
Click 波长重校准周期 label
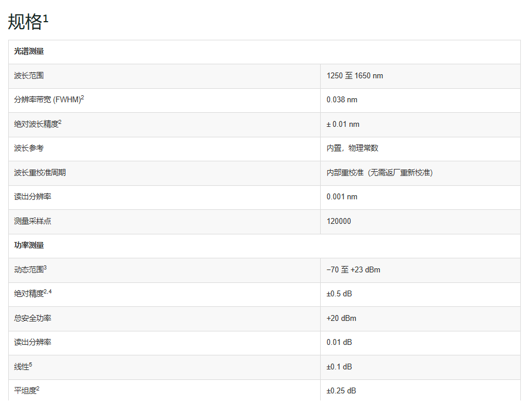pos(40,172)
